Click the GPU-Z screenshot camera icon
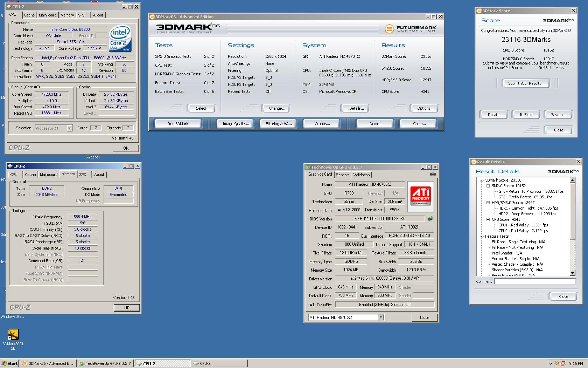Screen dimensions: 588x368 pos(433,174)
